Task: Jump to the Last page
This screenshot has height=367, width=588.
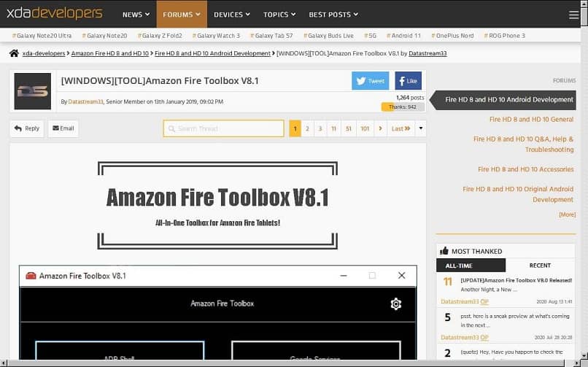Action: coord(401,128)
